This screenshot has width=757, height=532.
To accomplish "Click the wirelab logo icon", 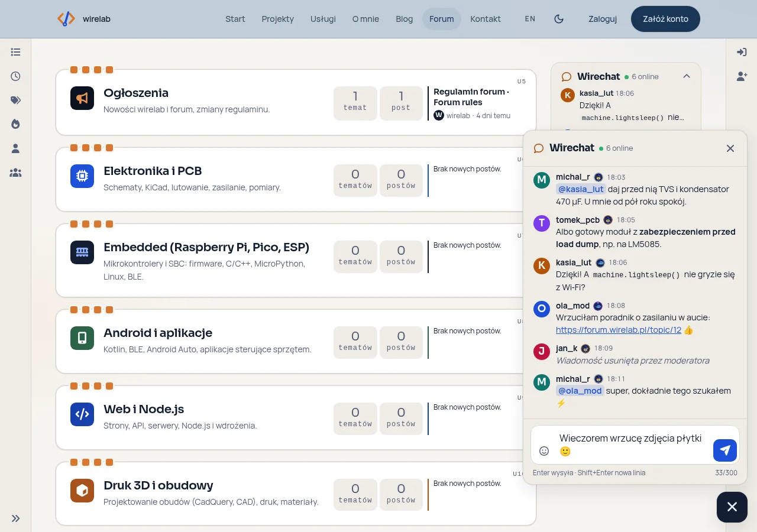I will [x=66, y=19].
